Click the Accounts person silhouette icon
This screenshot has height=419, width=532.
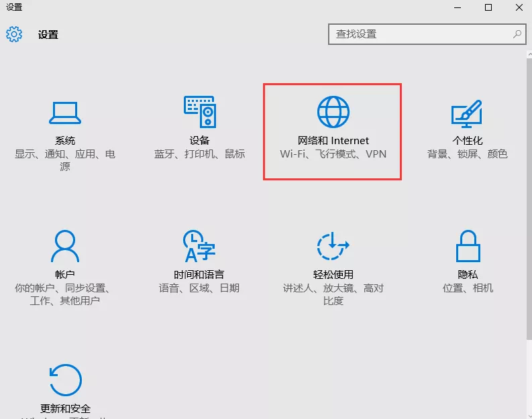point(65,246)
